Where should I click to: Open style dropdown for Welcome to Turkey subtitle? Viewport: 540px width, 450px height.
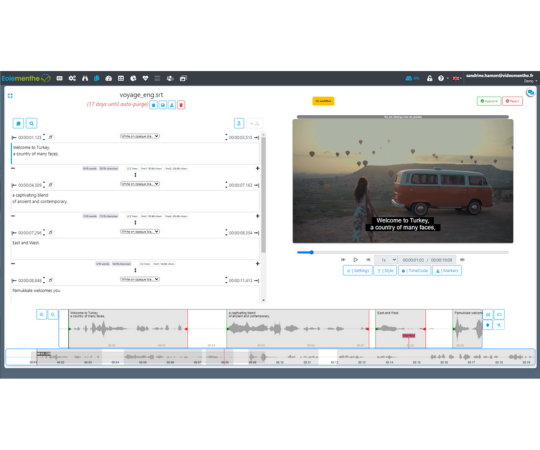(x=140, y=136)
